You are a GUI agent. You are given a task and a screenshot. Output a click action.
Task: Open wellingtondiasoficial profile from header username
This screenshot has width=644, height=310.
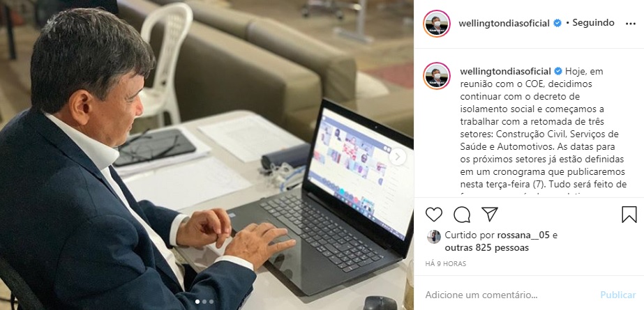coord(504,24)
